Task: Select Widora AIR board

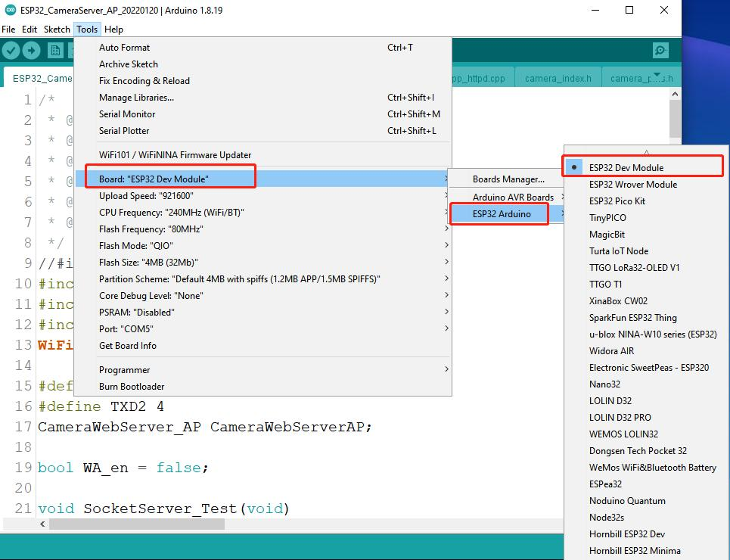Action: 647,351
